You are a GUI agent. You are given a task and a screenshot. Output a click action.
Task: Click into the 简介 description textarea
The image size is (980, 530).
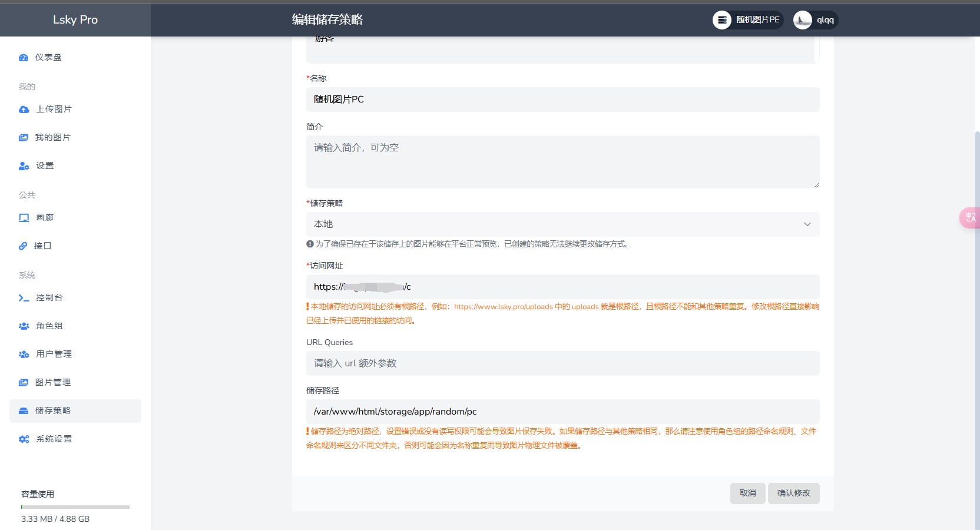click(x=562, y=162)
